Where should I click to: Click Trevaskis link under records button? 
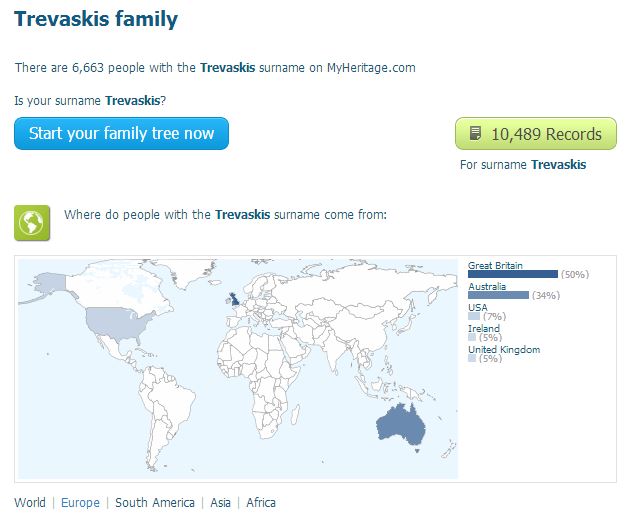click(x=558, y=165)
